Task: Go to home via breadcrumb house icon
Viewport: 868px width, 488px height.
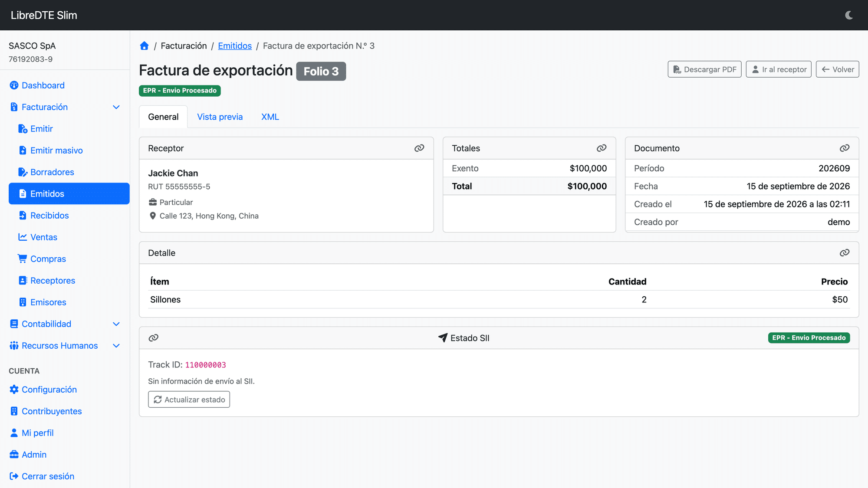Action: coord(145,46)
